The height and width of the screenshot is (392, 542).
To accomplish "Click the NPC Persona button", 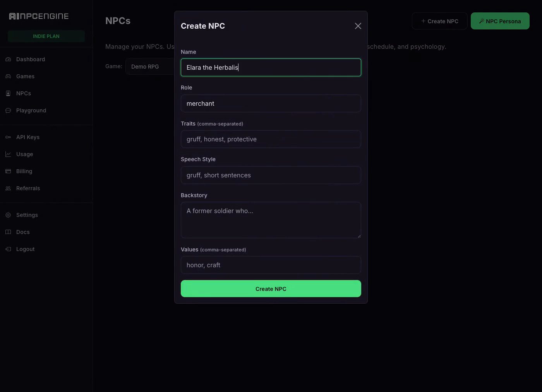I will (500, 21).
